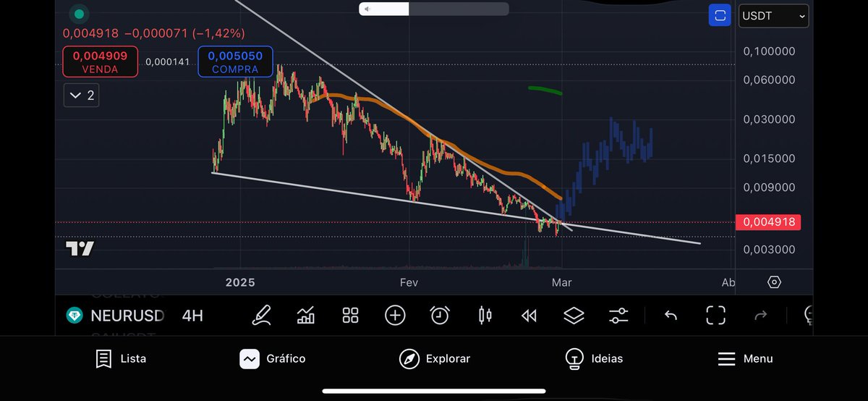Open the object tree layers icon

(x=574, y=315)
